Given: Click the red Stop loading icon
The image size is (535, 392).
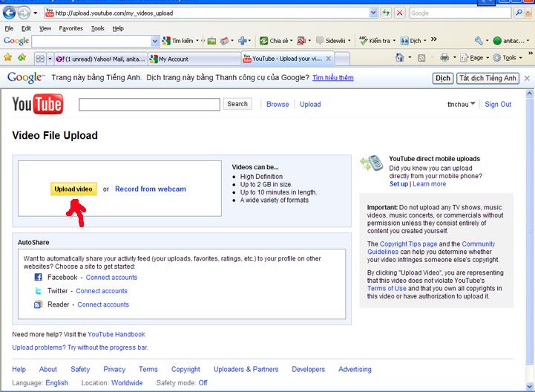Looking at the screenshot, I should pos(399,13).
